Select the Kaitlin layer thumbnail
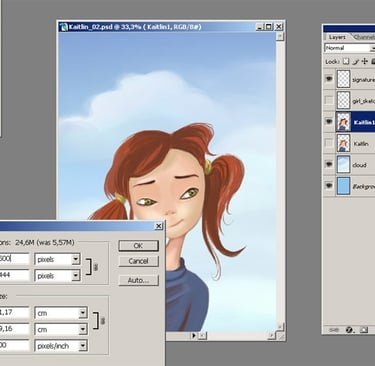 343,143
